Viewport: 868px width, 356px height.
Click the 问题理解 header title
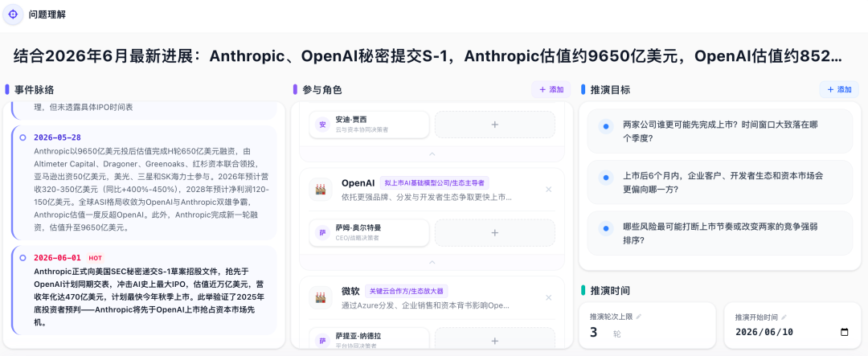click(47, 15)
